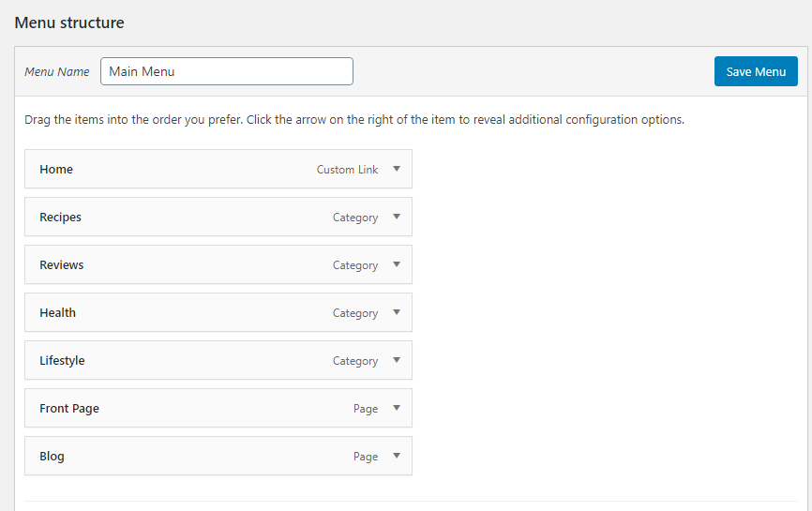Click Category label on Recipes row
The height and width of the screenshot is (511, 812).
tap(355, 218)
